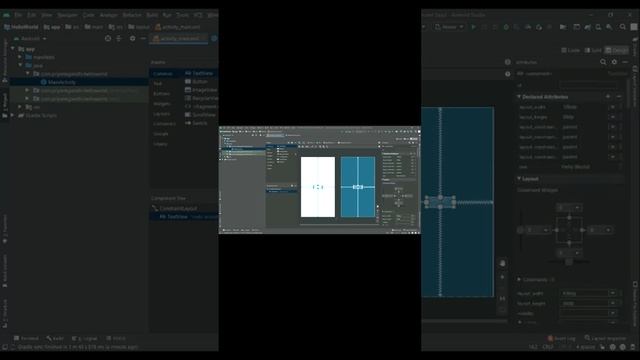Viewport: 640px width, 360px height.
Task: Open the Android project view dropdown
Action: click(31, 38)
